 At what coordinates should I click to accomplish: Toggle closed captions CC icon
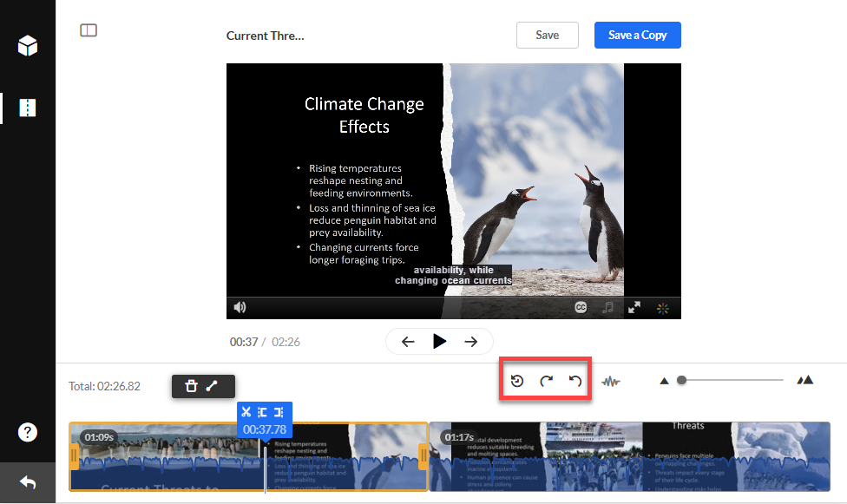pyautogui.click(x=581, y=307)
